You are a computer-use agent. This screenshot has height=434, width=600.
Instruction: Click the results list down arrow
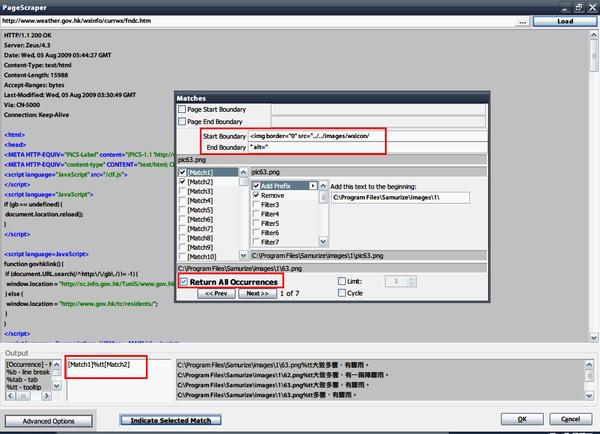coord(589,396)
